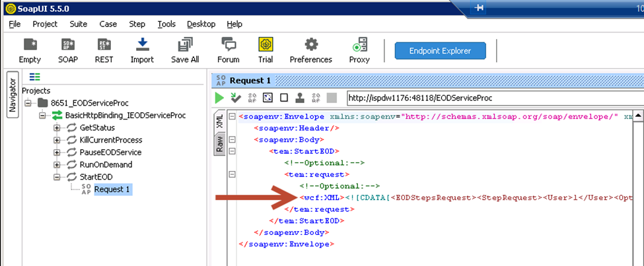Collapse the soapenv:Body XML fold
The height and width of the screenshot is (266, 644).
pyautogui.click(x=232, y=139)
